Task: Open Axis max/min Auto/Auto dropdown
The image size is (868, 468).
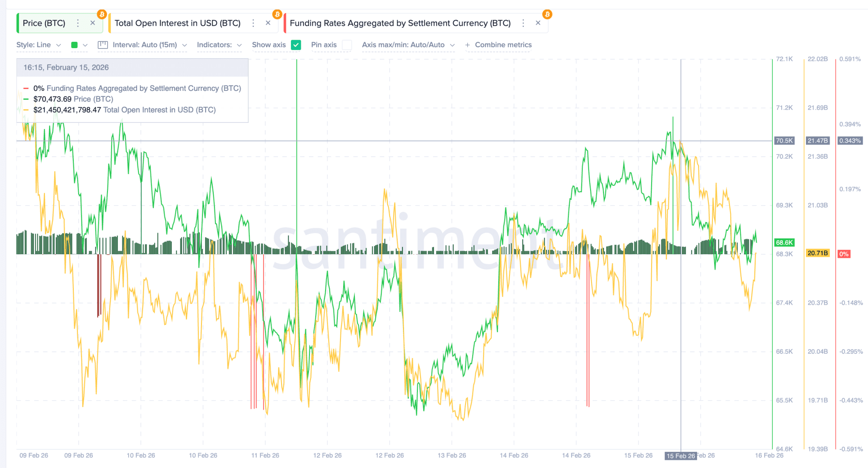Action: tap(408, 45)
